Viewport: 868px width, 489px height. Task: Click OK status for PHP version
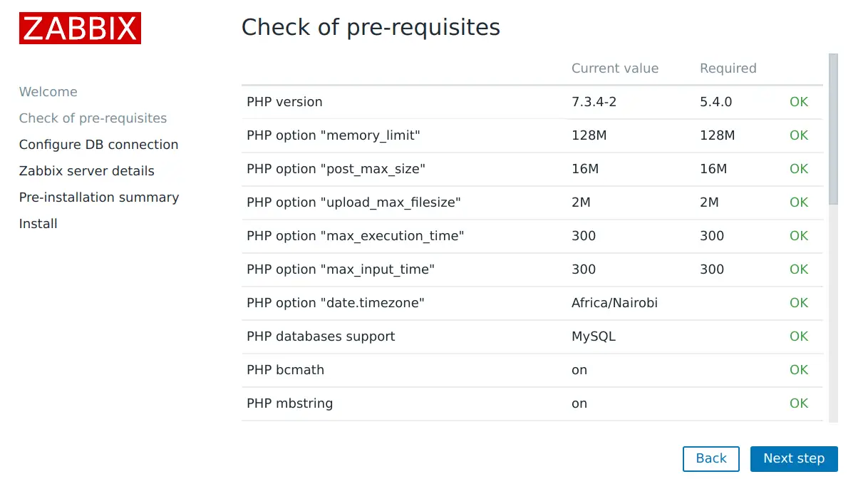[x=798, y=102]
